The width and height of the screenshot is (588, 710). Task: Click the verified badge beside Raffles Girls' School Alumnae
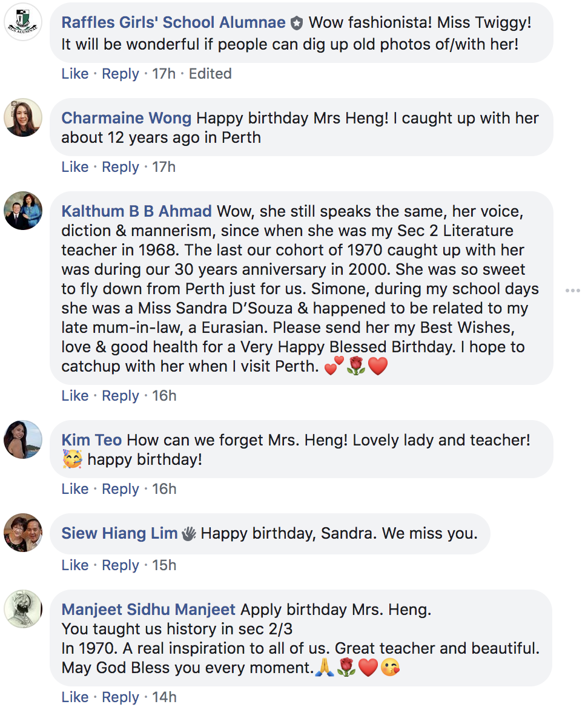click(x=296, y=24)
